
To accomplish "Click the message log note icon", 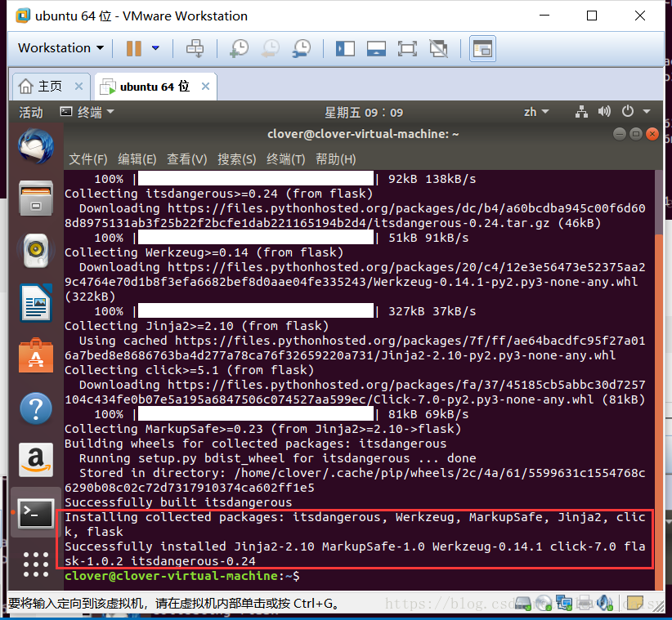I will pyautogui.click(x=634, y=604).
